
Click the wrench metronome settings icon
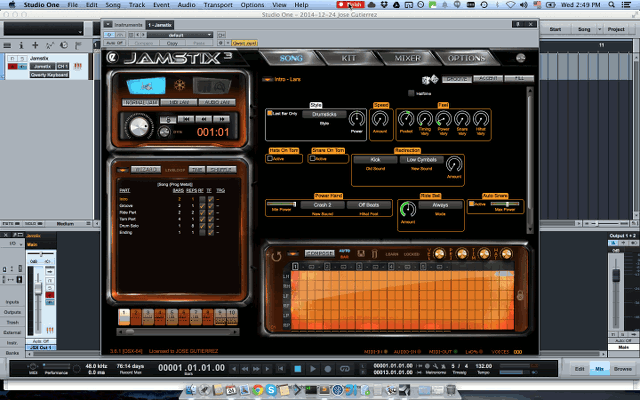[436, 366]
